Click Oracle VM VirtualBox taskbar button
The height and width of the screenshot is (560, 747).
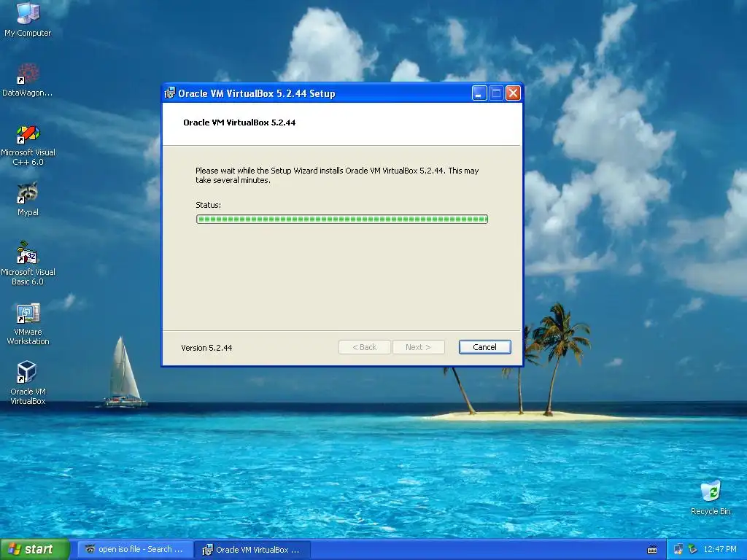click(x=253, y=550)
